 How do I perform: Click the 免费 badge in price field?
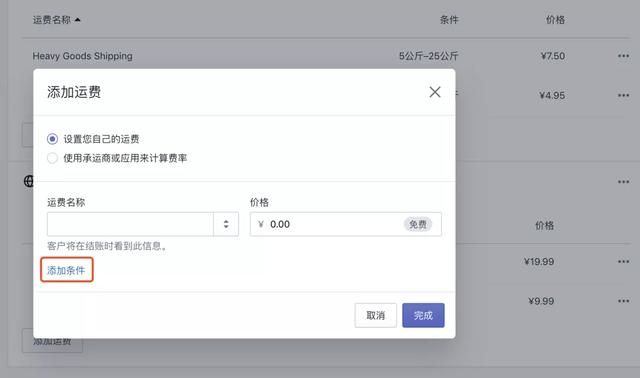tap(418, 224)
